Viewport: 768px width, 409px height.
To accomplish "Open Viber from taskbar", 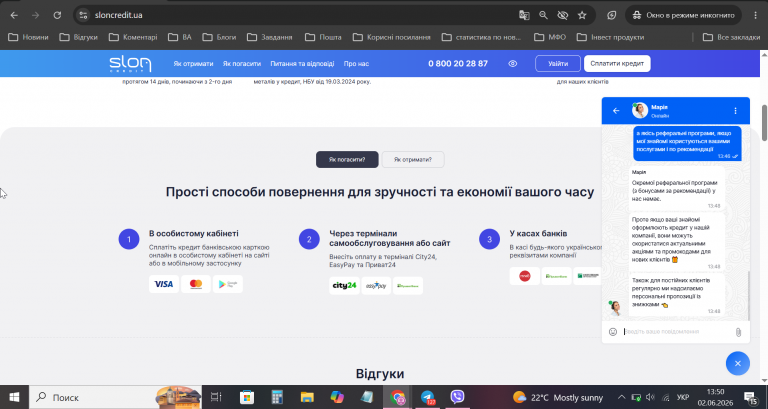I will pos(457,397).
